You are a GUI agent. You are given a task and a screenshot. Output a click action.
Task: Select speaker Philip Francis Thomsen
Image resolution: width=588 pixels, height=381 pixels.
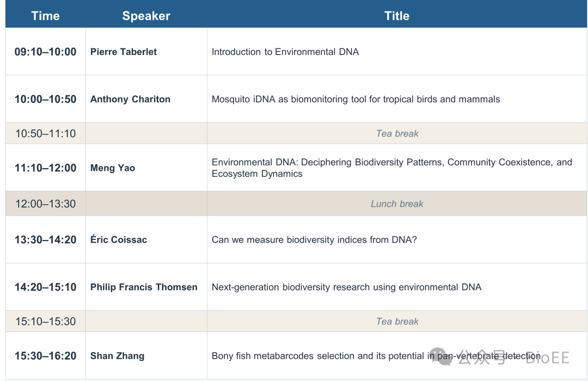pos(144,287)
